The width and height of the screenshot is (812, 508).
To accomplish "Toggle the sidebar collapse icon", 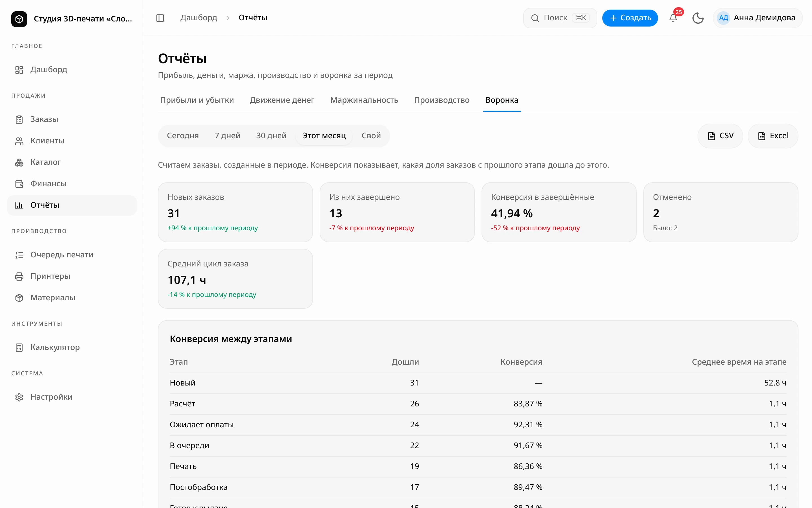I will [x=160, y=18].
